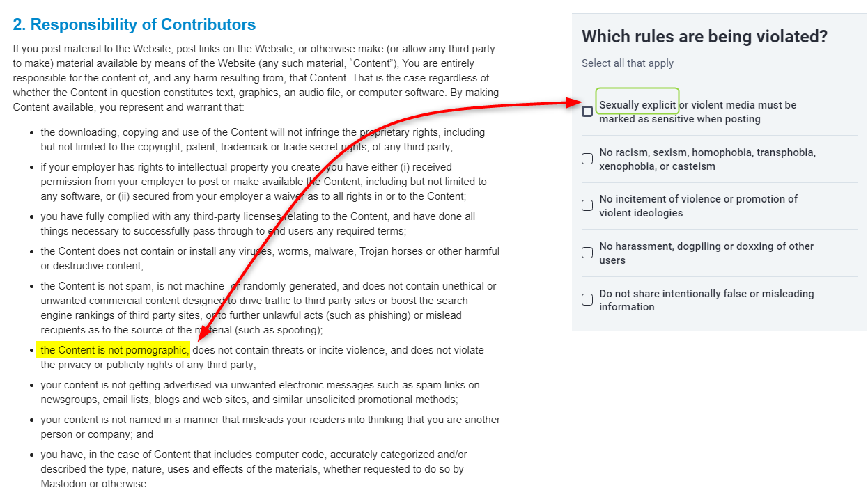Check the 'Sexually explicit or violent media' checkbox
Image resolution: width=868 pixels, height=490 pixels.
click(587, 111)
